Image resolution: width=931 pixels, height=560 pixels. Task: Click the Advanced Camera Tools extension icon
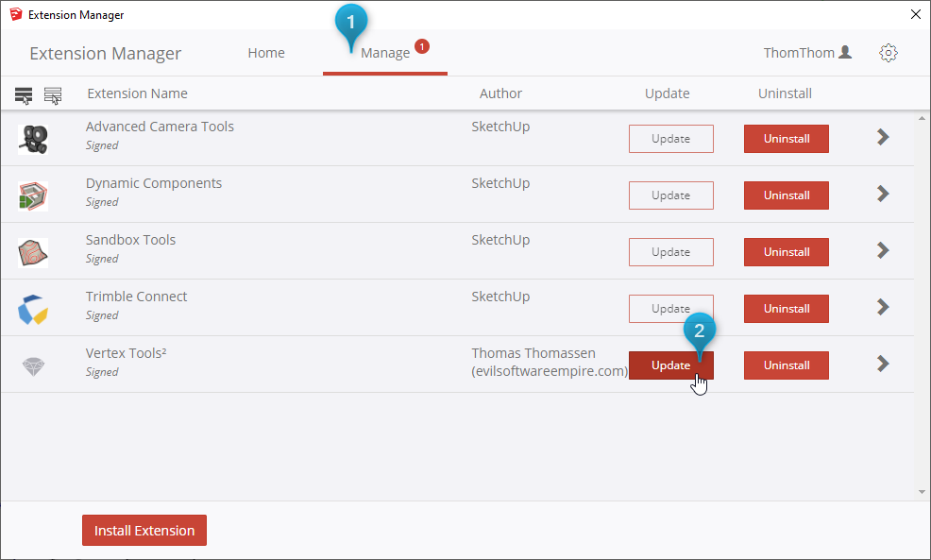point(34,139)
